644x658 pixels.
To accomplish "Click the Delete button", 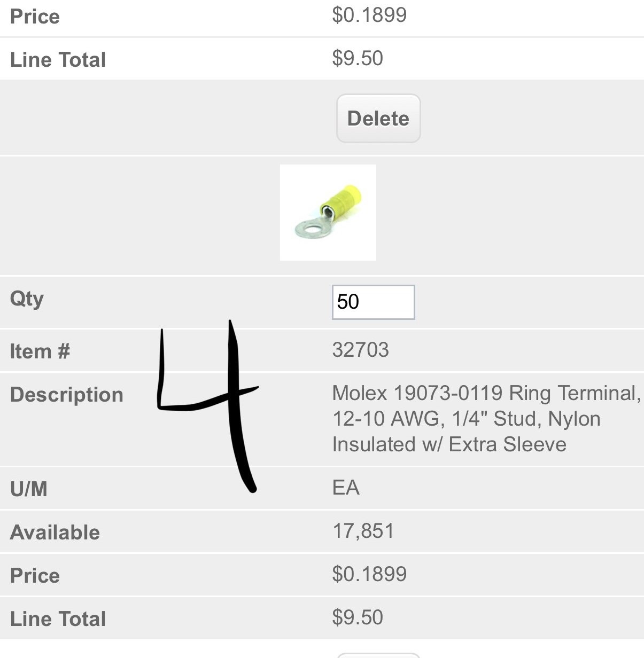I will 378,118.
